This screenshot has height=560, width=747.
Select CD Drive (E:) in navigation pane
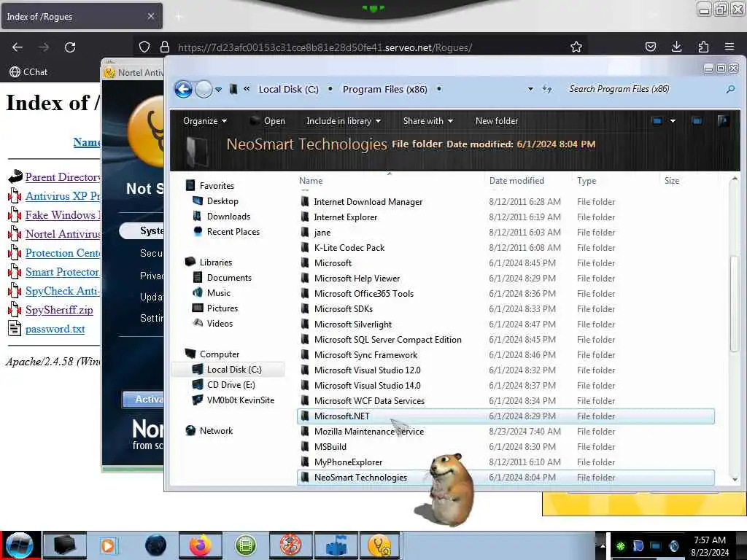pyautogui.click(x=231, y=385)
